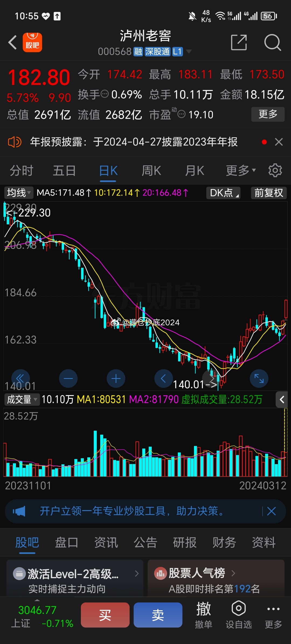Jump to earliest data with double-left arrow
Screen dimensions: 291x644
tap(20, 379)
